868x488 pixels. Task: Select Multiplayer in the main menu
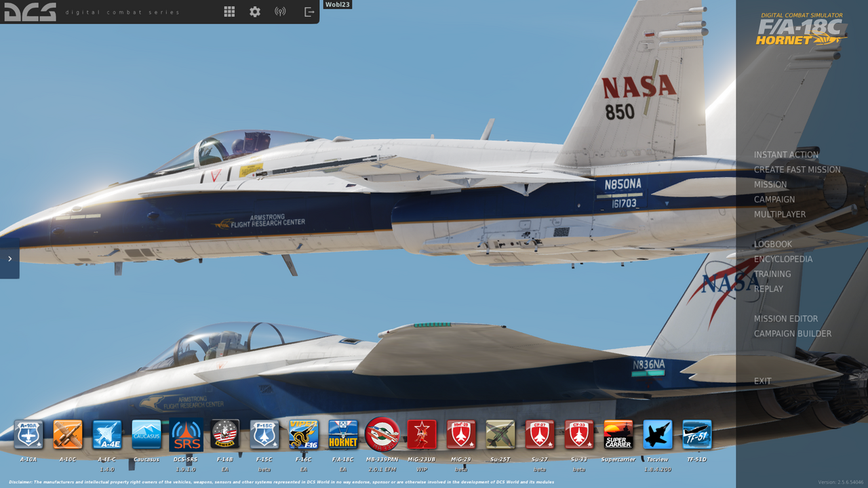pyautogui.click(x=780, y=214)
